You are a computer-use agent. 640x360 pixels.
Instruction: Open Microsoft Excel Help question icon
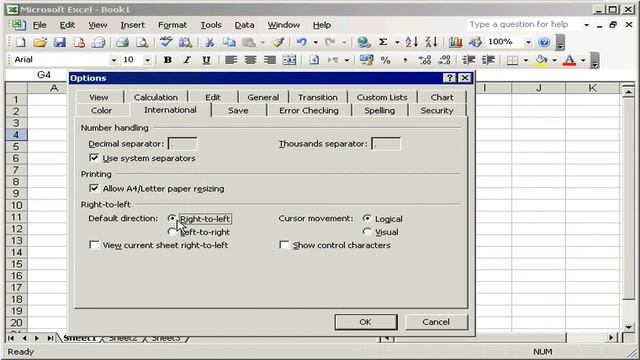click(544, 42)
